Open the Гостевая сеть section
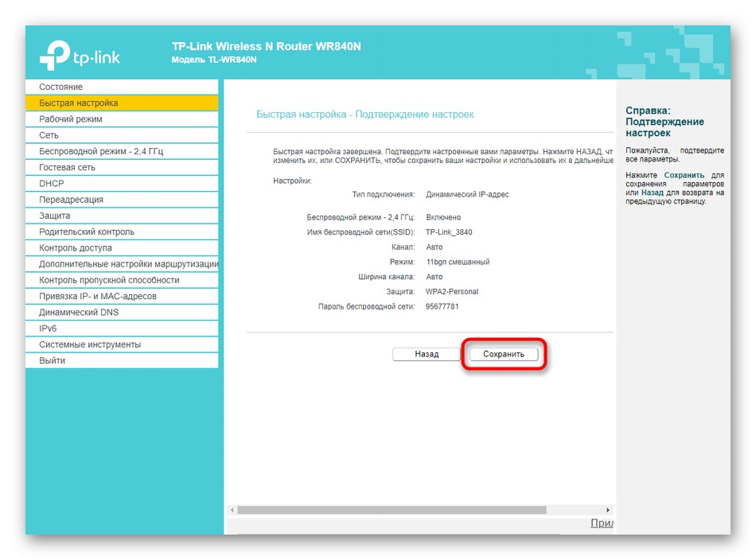The image size is (756, 560). pos(119,167)
